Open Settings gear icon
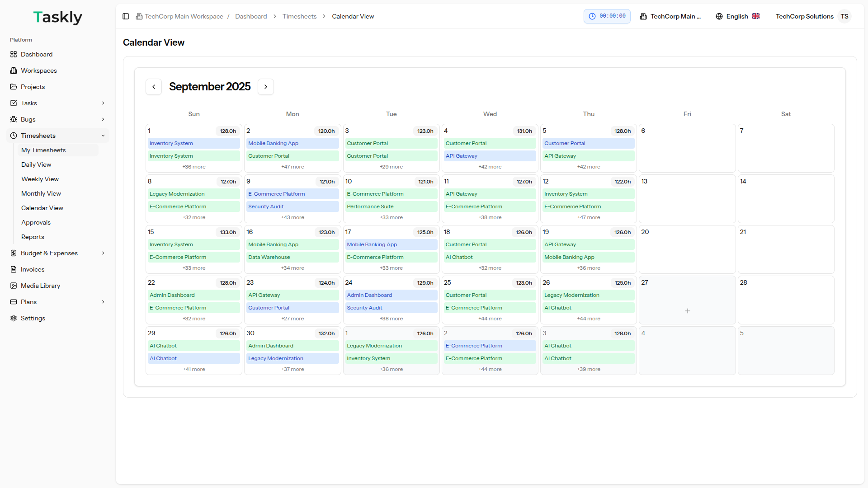The image size is (868, 488). 14,318
